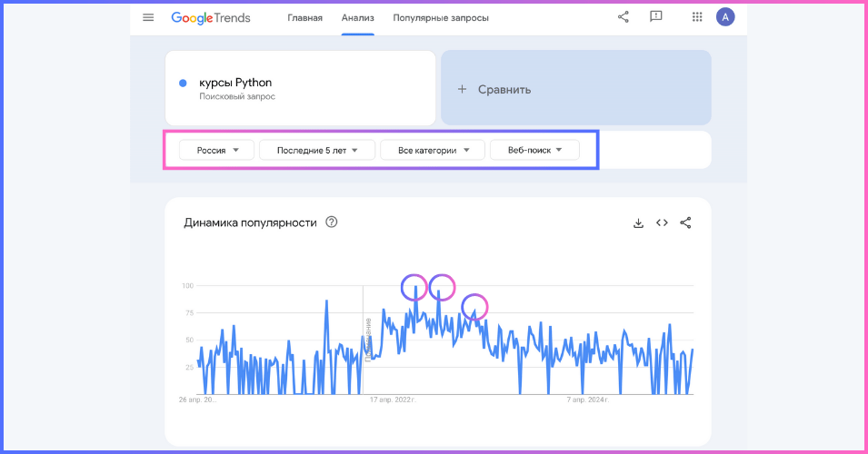The image size is (868, 454).
Task: Click the Google Trends logo
Action: (x=211, y=17)
